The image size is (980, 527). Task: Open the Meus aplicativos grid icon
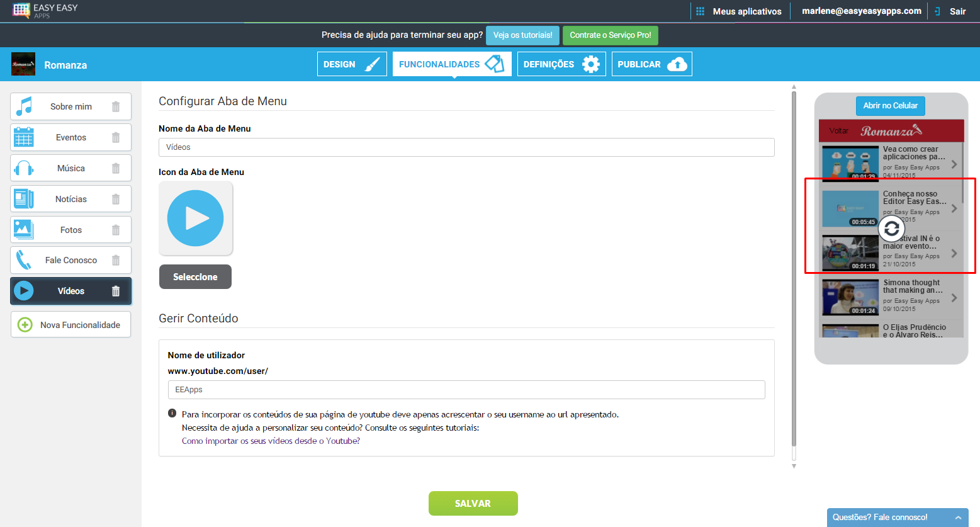tap(700, 11)
